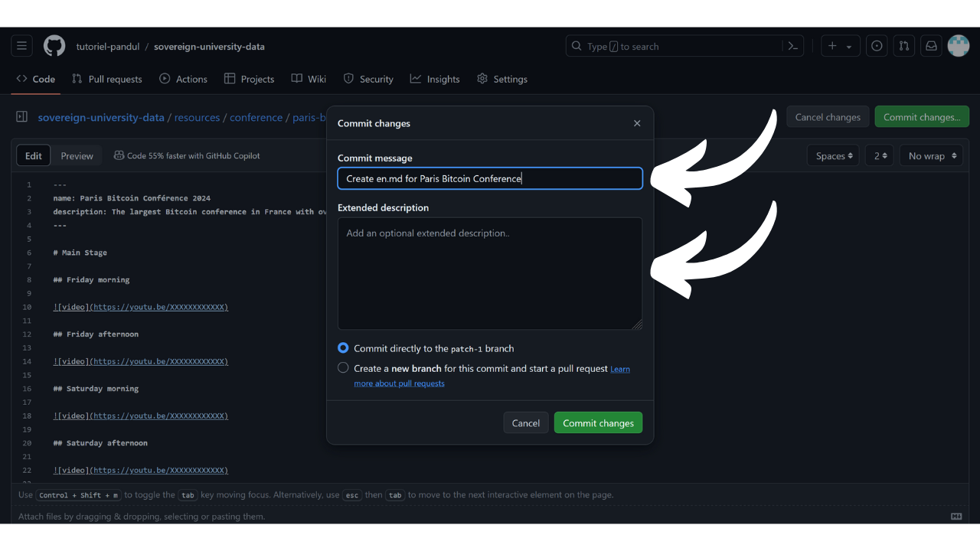The image size is (980, 551).
Task: Open the Actions tab
Action: pos(184,79)
